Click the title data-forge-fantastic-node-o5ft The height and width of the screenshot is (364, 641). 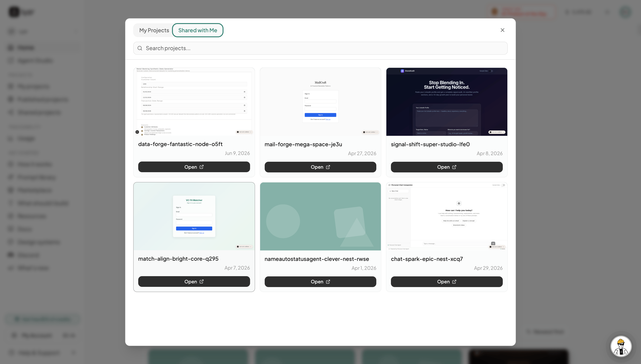pyautogui.click(x=180, y=144)
